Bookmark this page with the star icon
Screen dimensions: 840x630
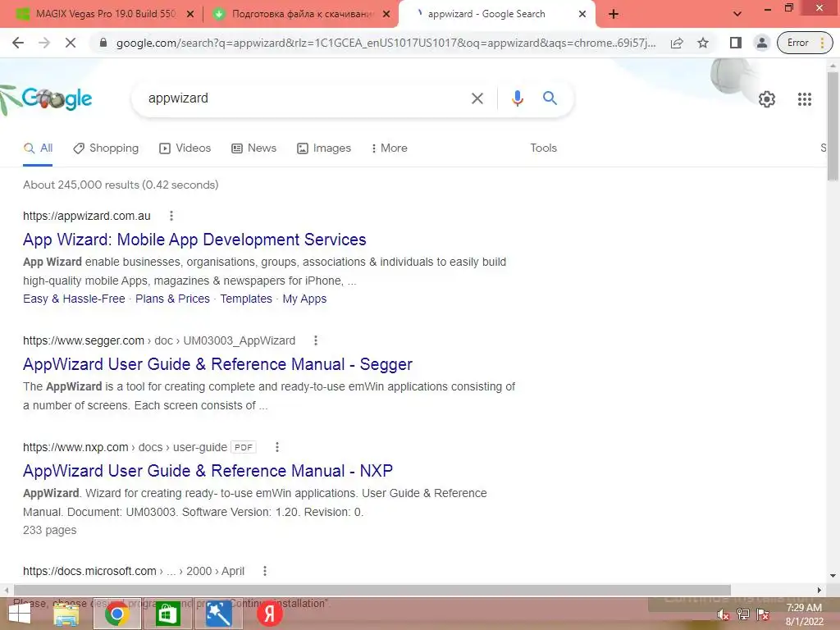tap(703, 43)
